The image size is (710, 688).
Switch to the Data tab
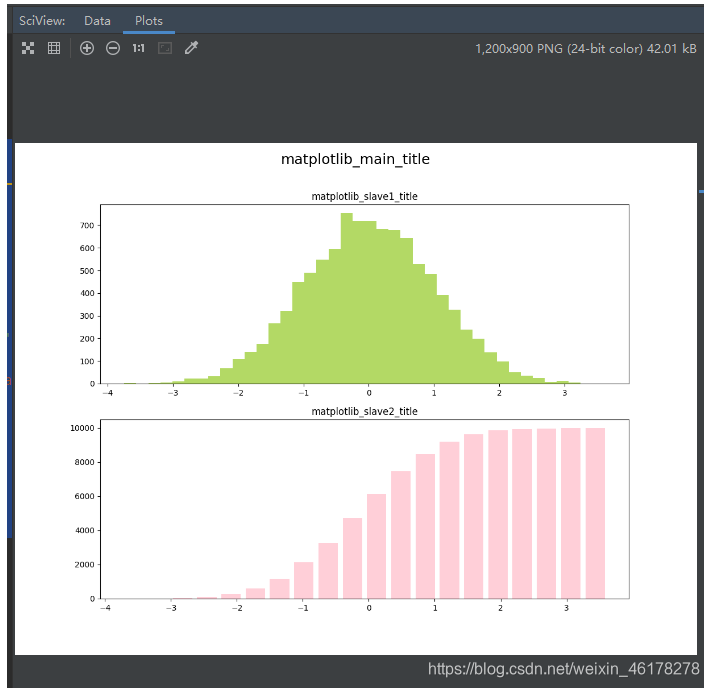click(97, 21)
